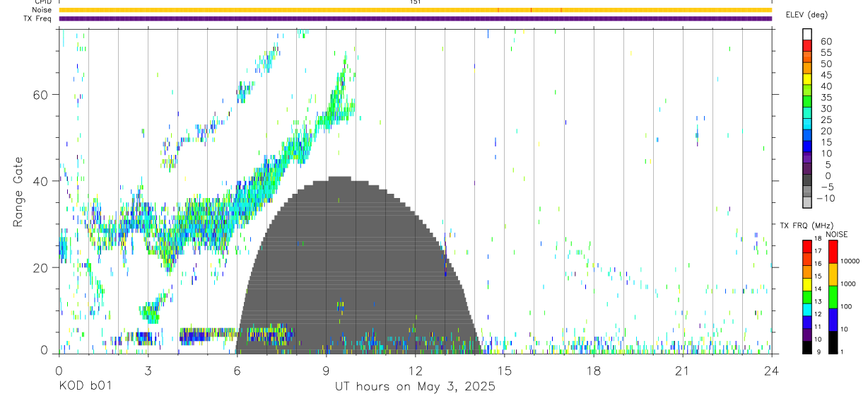Click the 'ELEV (deg)' colorbar title

[x=807, y=15]
